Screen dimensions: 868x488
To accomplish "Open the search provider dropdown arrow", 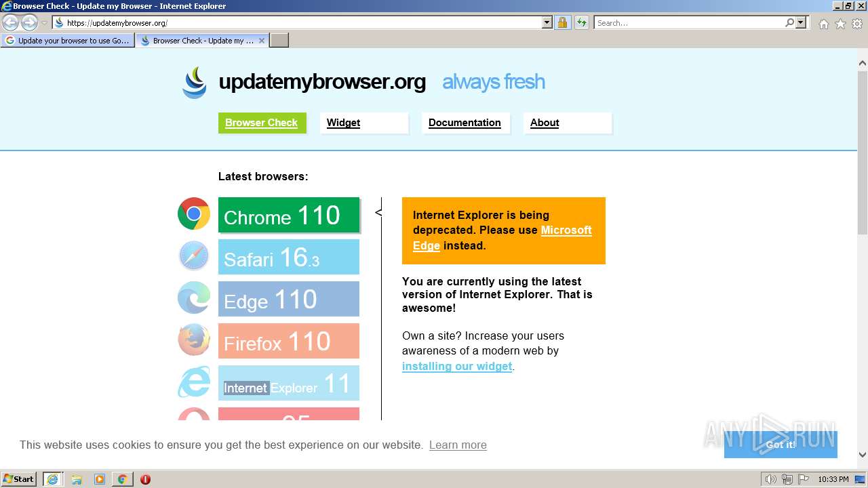I will click(x=801, y=22).
